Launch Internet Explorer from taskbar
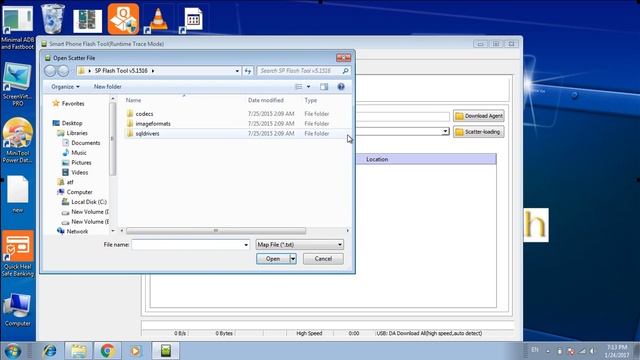Screen dimensions: 640x360 49,351
